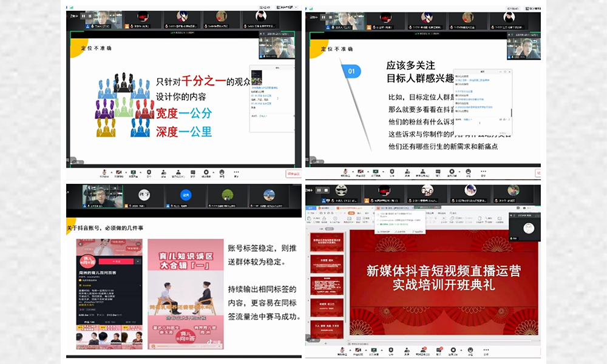Expand recording options arrow in the bottom-right meeting
Viewport: 607px width, 364px height.
point(461,350)
